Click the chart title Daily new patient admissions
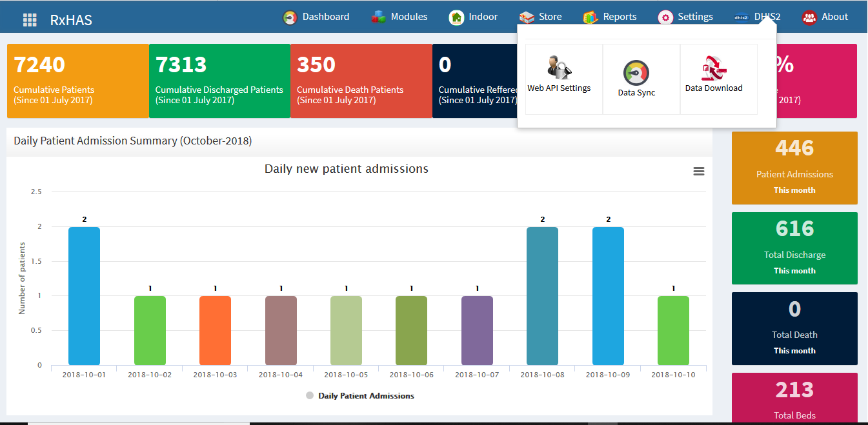868x425 pixels. pos(347,169)
